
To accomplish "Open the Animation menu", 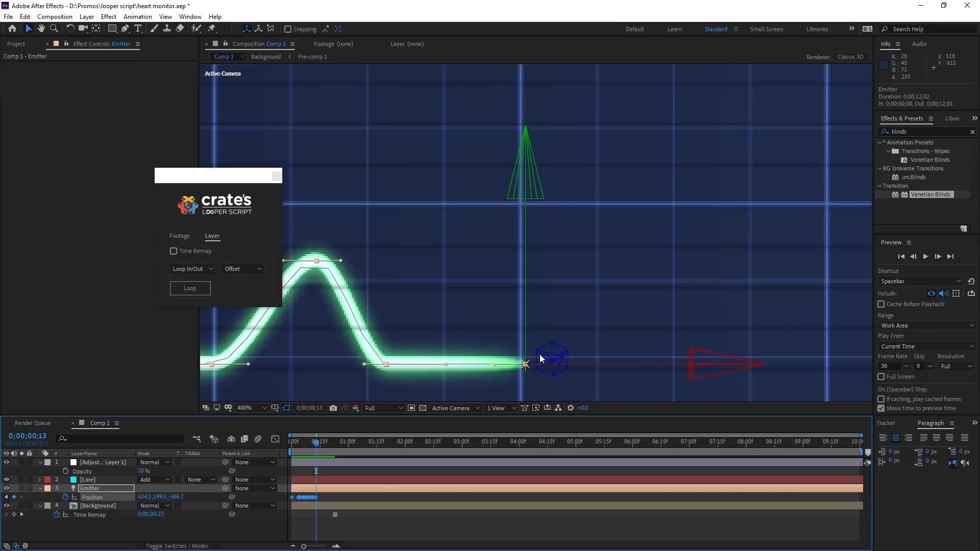I will pos(138,17).
